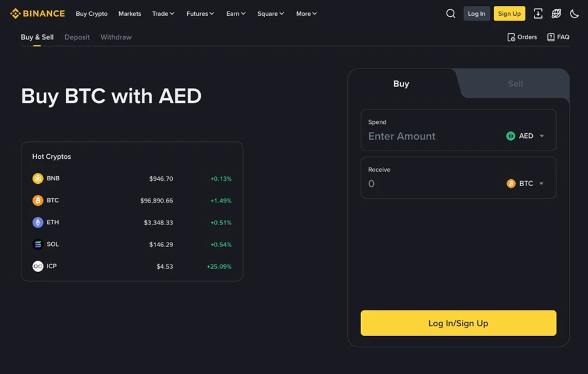This screenshot has width=588, height=374.
Task: Open FAQ via question mark icon
Action: (550, 37)
